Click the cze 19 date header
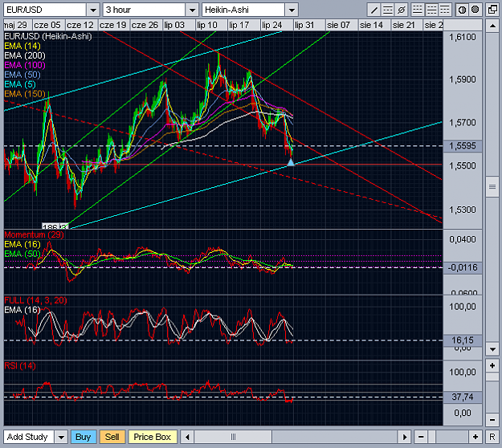Viewport: 502px width, 448px height. click(112, 25)
